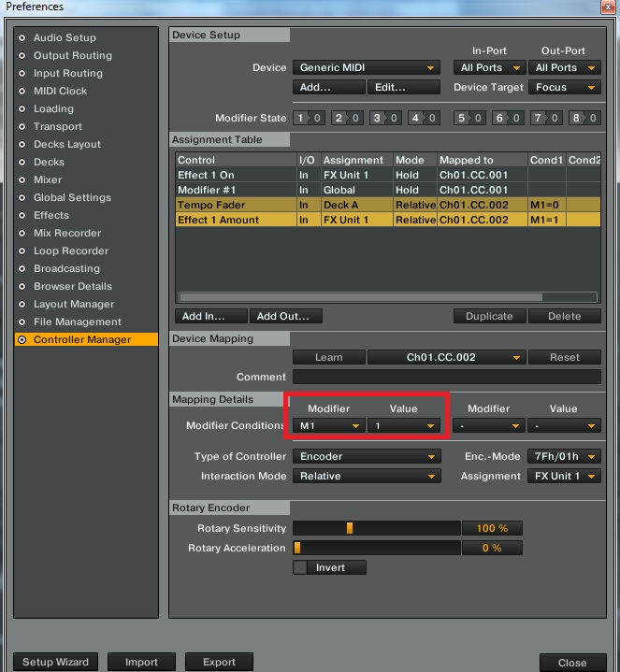This screenshot has height=672, width=620.
Task: Click the Reset mapping button
Action: click(564, 357)
